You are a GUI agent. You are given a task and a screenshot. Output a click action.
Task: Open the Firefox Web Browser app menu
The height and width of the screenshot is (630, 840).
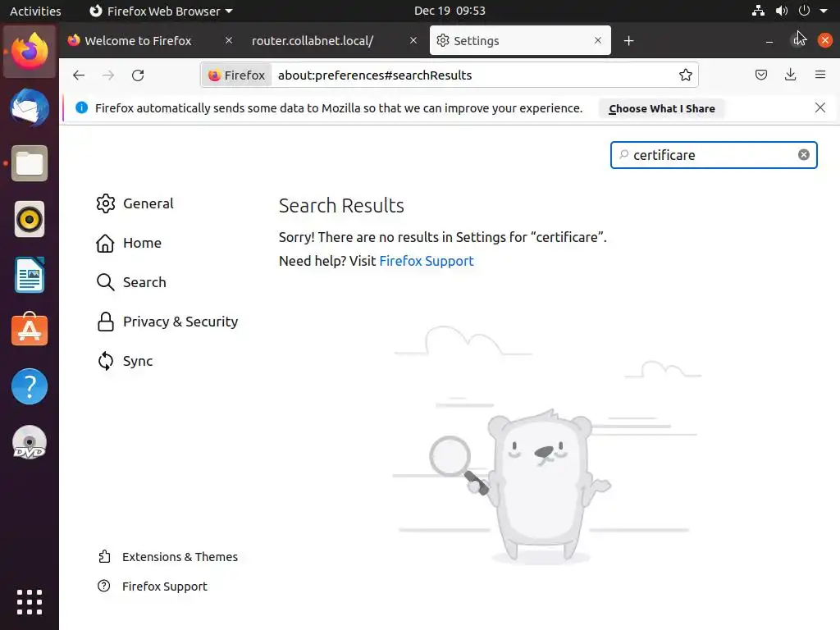click(161, 11)
